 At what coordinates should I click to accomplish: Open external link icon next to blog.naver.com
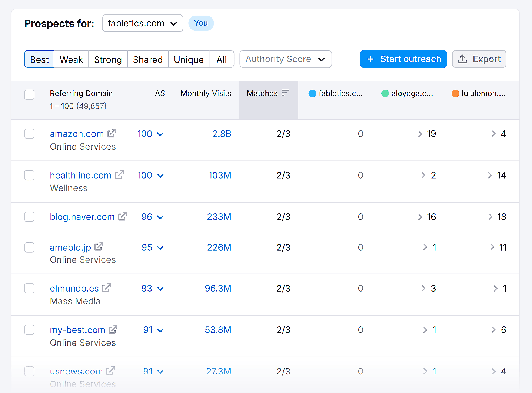[x=123, y=216]
